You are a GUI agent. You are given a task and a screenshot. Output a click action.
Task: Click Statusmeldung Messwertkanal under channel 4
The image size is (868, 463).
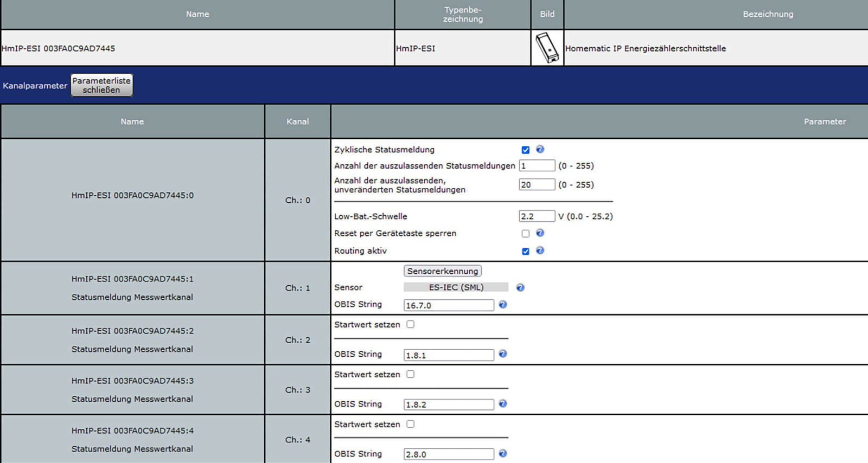[x=132, y=449]
